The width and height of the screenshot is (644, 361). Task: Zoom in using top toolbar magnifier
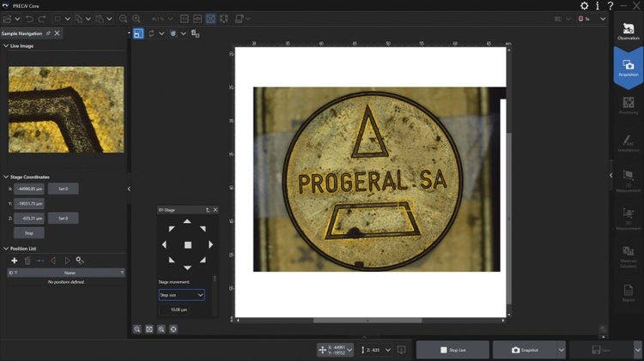137,18
